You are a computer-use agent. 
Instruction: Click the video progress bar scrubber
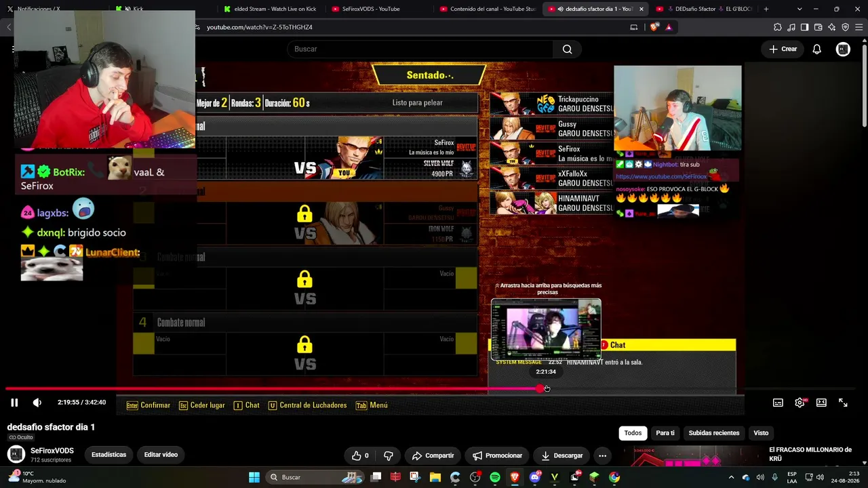click(x=540, y=388)
